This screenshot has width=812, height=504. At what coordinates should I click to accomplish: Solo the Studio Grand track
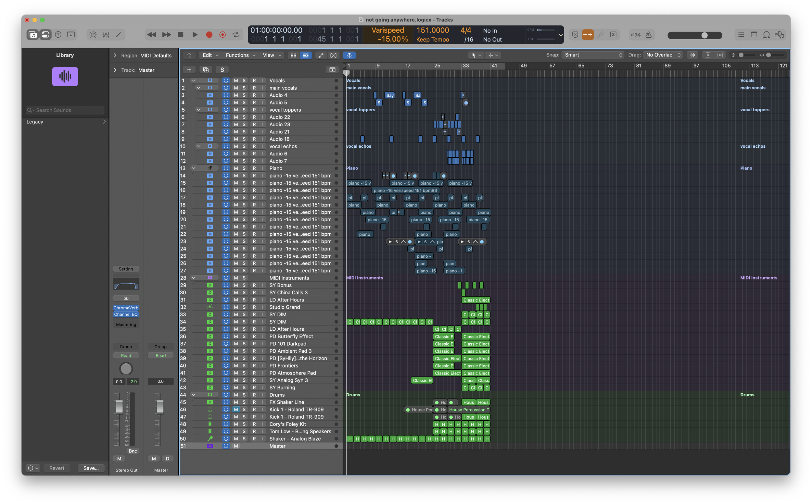click(x=244, y=307)
